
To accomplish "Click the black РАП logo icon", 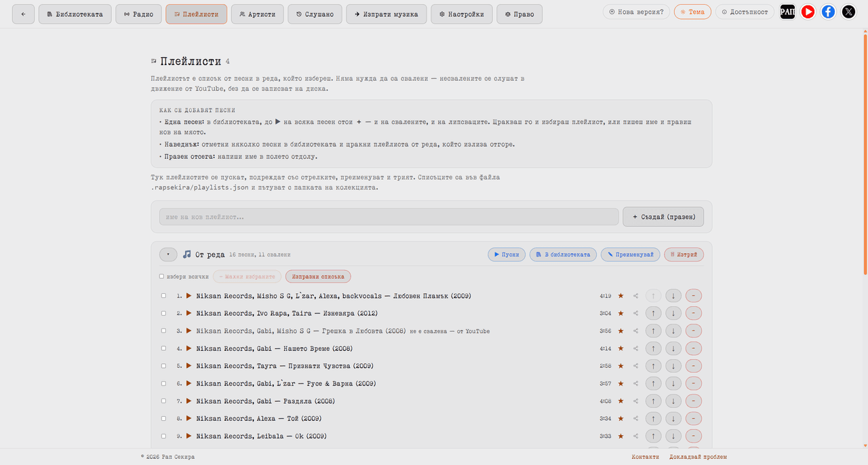I will 787,12.
